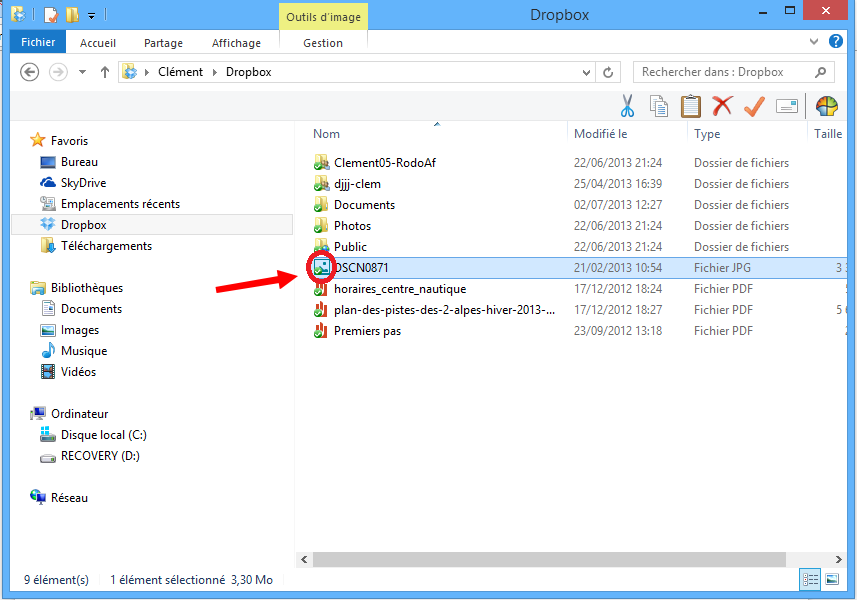This screenshot has width=857, height=600.
Task: Open the Accueil ribbon tab
Action: coord(98,43)
